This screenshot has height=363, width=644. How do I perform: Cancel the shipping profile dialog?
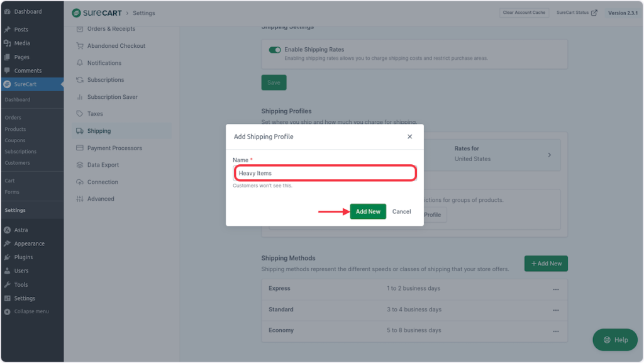401,211
